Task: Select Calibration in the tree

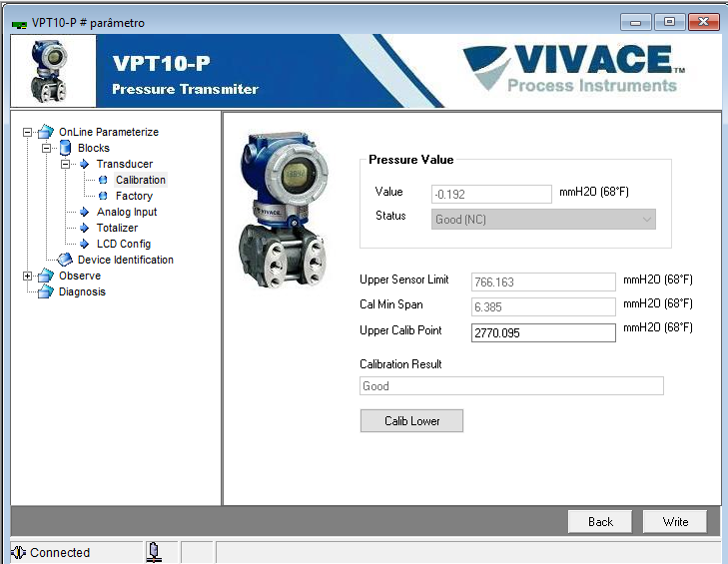Action: point(141,180)
